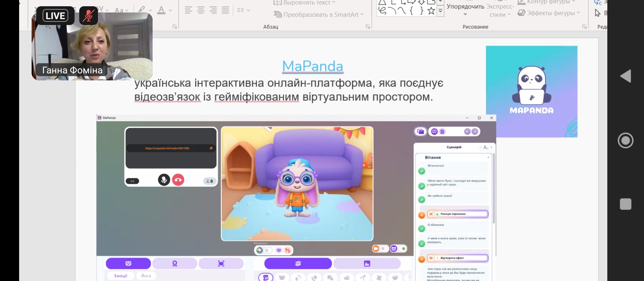Click the MaPanda hyperlink title
Image resolution: width=644 pixels, height=281 pixels.
pyautogui.click(x=313, y=66)
